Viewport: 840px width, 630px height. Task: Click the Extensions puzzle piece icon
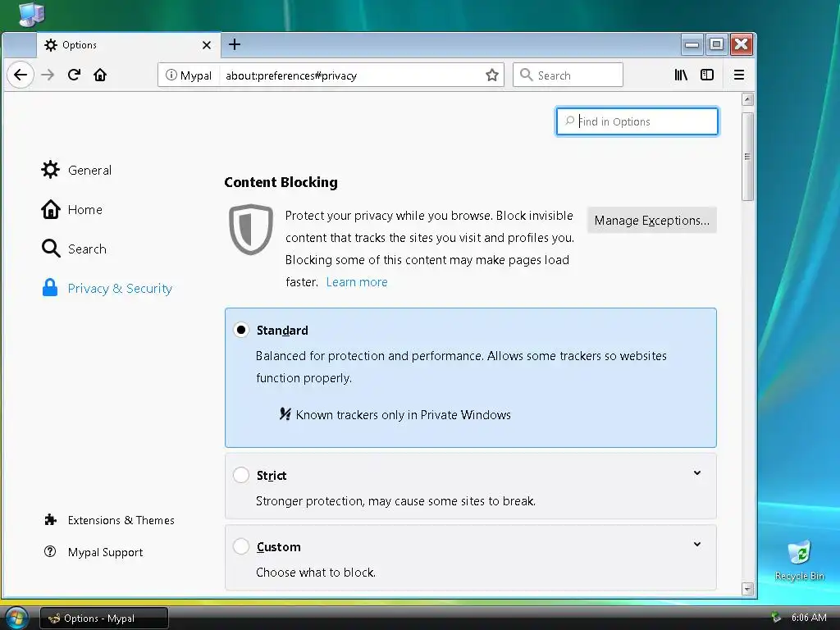50,519
